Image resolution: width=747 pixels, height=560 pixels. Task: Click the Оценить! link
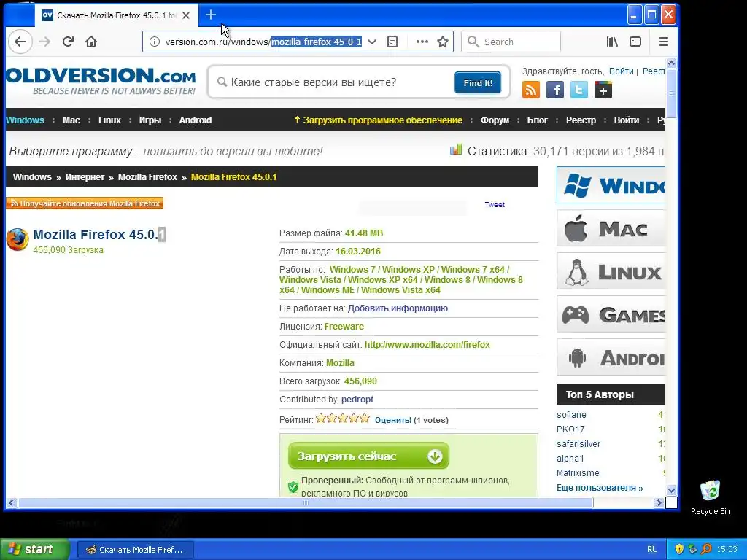(393, 420)
